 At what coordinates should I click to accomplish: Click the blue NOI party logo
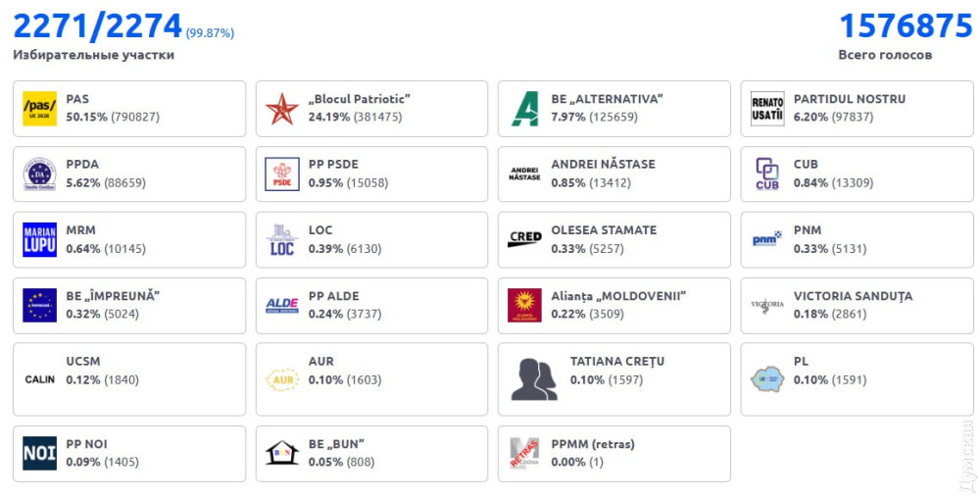(39, 453)
